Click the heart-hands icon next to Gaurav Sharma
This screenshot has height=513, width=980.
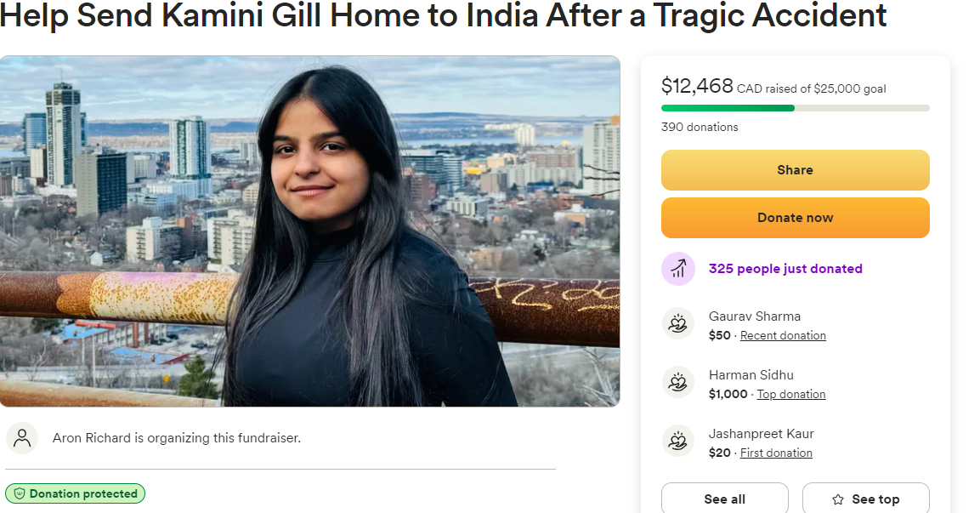click(x=678, y=324)
